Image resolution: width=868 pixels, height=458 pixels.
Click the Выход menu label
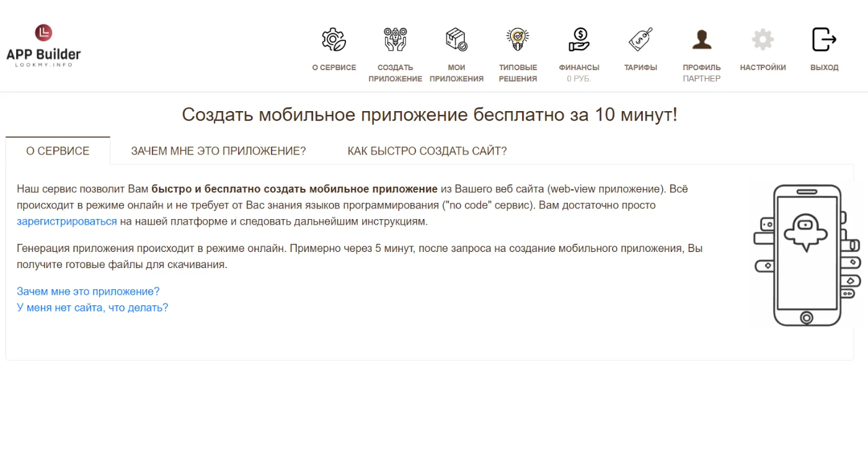pos(824,68)
